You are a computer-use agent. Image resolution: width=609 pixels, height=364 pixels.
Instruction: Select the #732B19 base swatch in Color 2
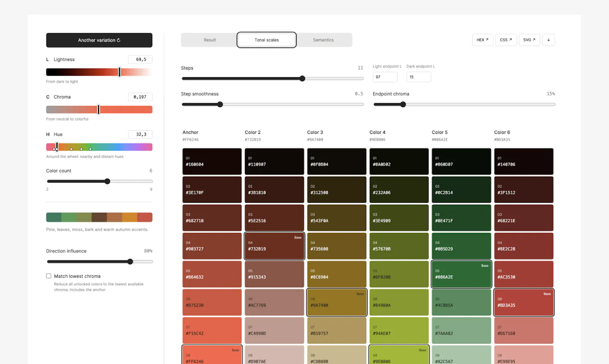point(274,246)
